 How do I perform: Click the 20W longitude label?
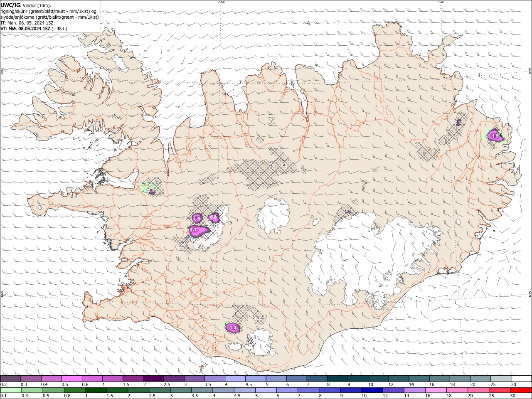coord(221,2)
